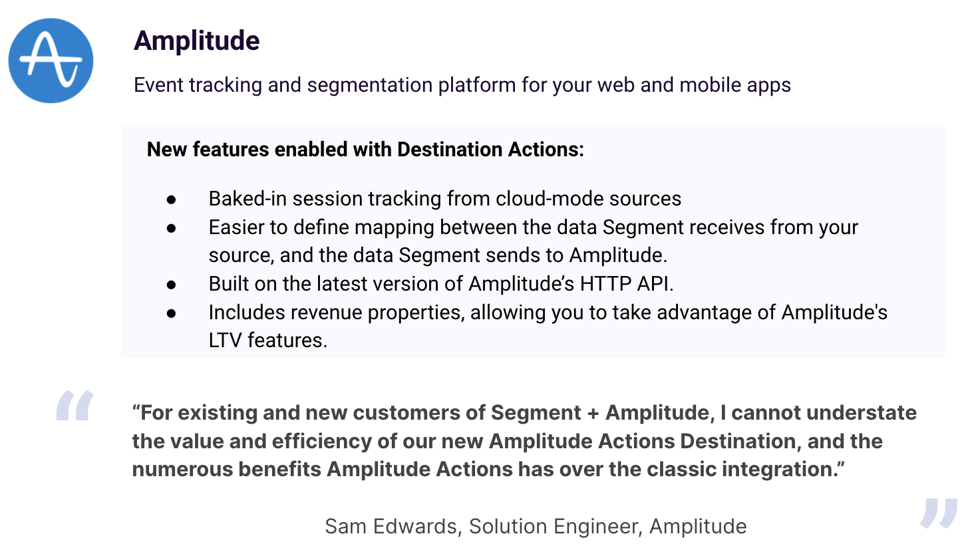Click the closing quotation mark graphic

pos(939,513)
